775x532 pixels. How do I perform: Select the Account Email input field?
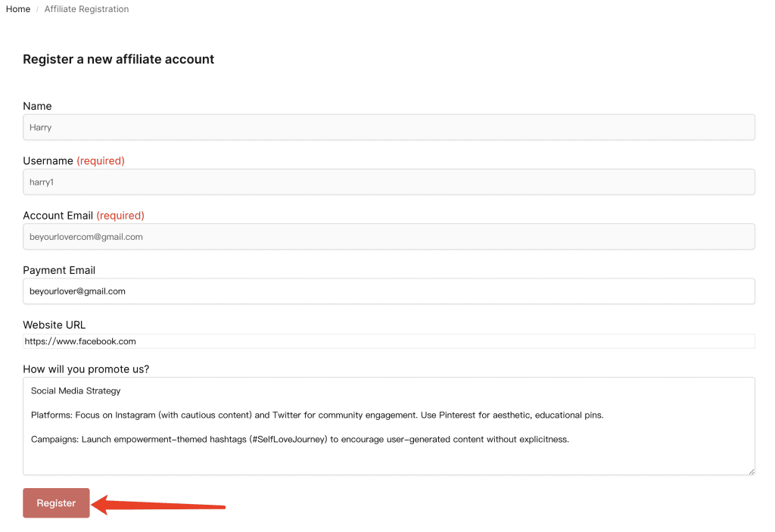388,237
